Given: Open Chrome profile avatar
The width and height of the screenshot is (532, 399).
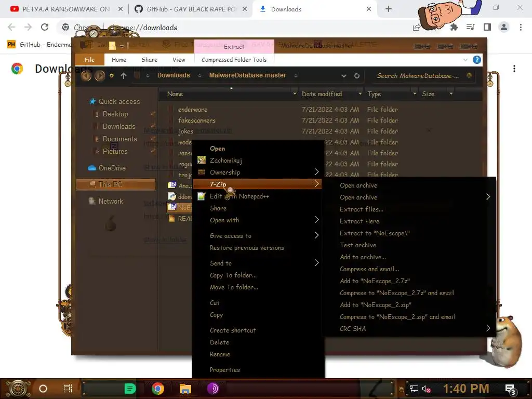Looking at the screenshot, I should (x=504, y=27).
